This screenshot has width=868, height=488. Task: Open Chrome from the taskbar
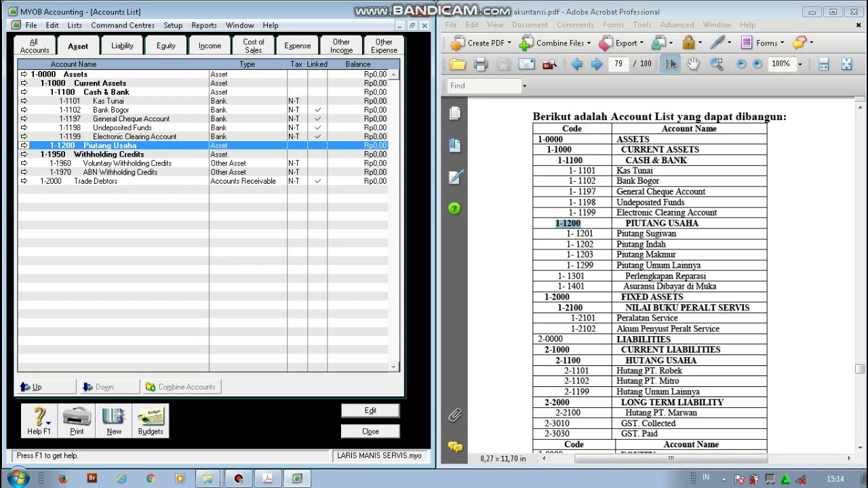(151, 479)
